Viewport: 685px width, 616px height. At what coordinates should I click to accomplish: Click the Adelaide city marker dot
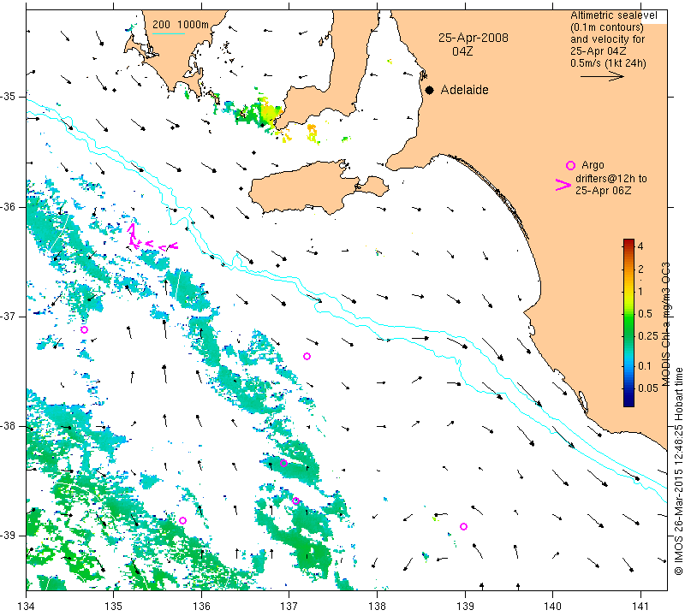coord(430,91)
